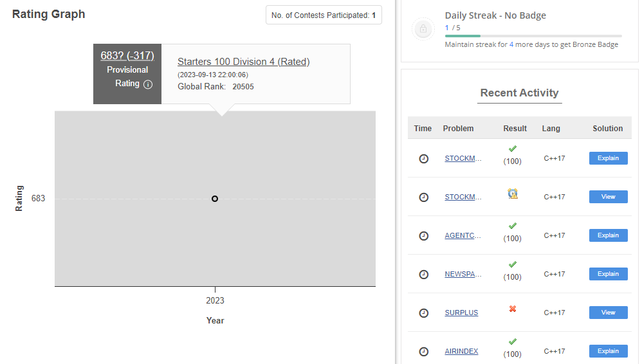Click the Solution column header
The height and width of the screenshot is (364, 642).
click(x=608, y=129)
